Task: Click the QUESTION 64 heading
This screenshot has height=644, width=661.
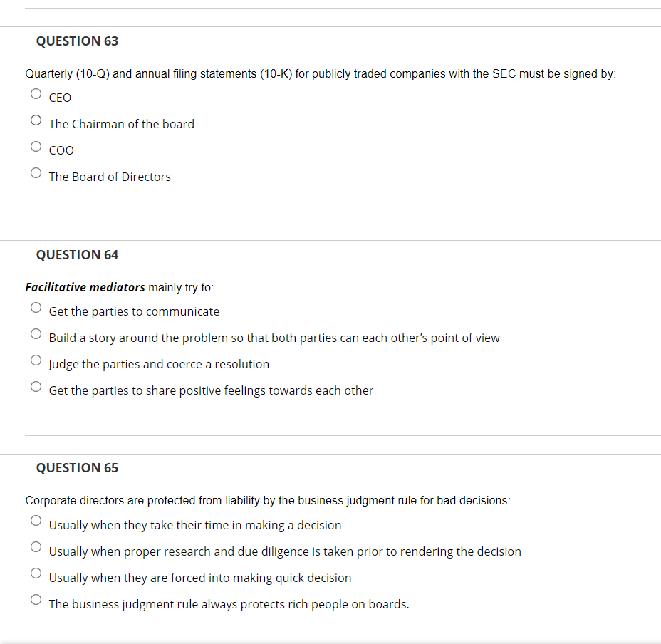Action: coord(77,254)
